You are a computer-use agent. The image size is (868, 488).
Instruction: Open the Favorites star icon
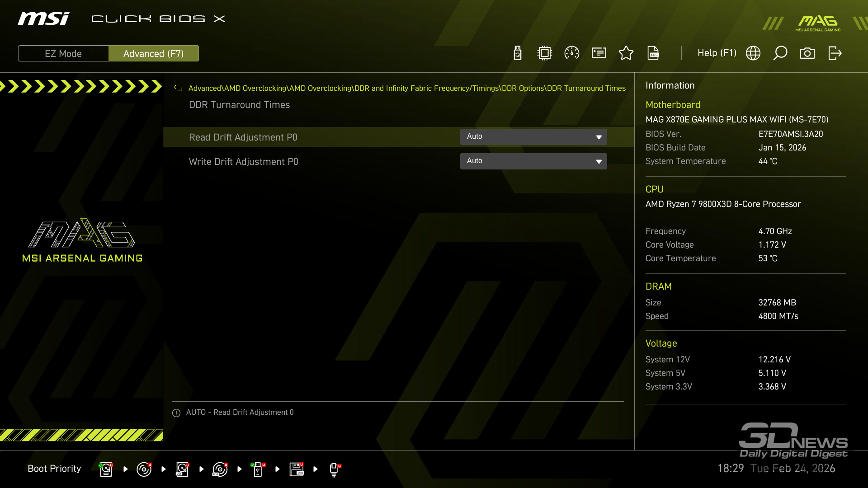[626, 53]
